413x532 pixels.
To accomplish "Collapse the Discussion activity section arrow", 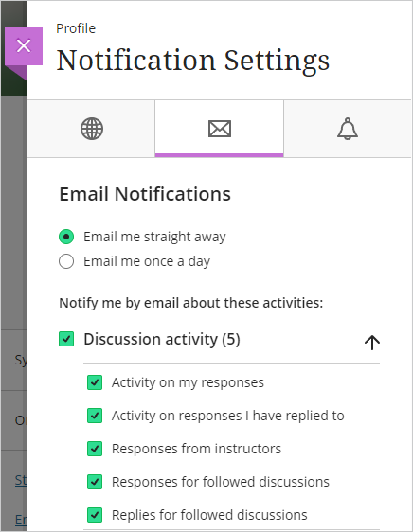I will pyautogui.click(x=372, y=342).
